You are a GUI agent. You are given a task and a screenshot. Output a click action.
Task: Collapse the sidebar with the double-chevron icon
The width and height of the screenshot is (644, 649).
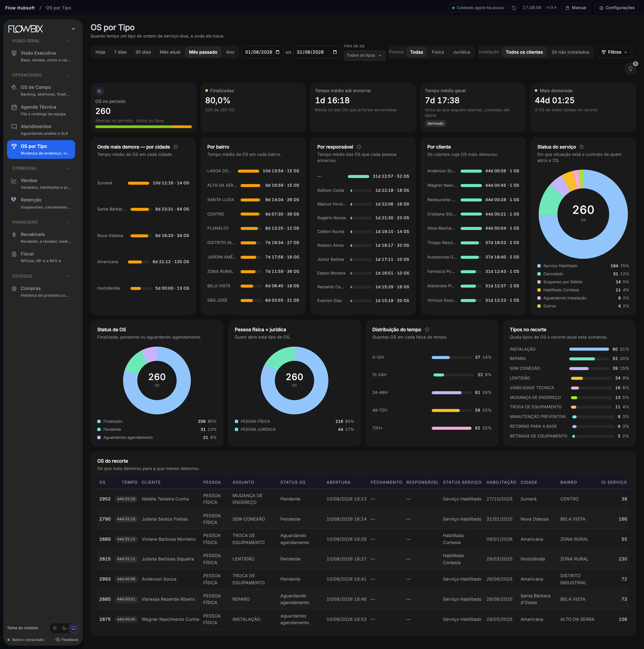click(x=73, y=29)
